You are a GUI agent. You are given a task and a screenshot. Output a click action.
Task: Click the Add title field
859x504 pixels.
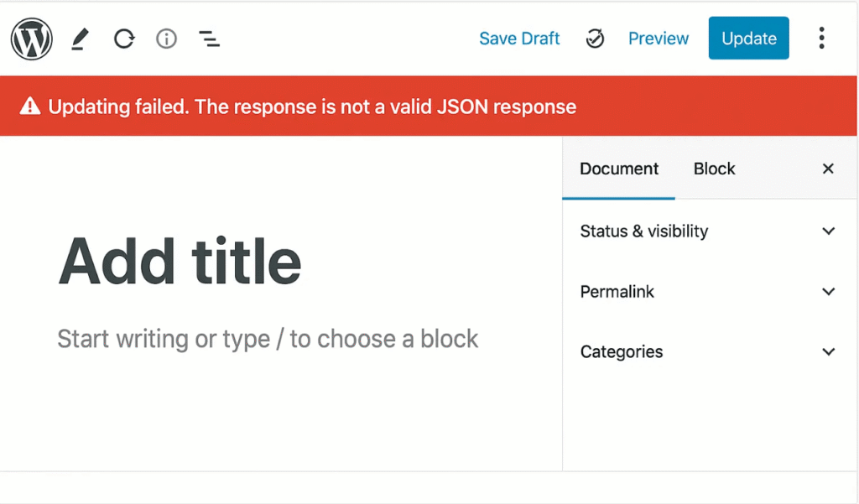[180, 262]
